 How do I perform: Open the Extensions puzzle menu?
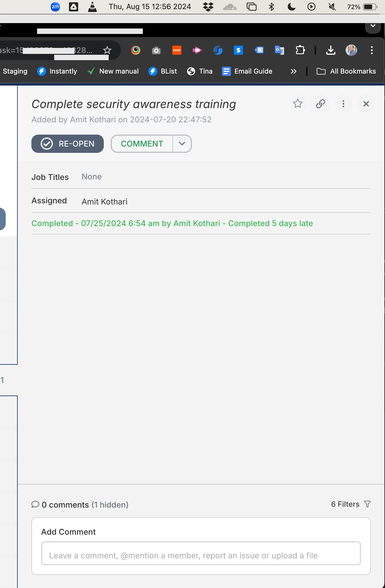[300, 50]
